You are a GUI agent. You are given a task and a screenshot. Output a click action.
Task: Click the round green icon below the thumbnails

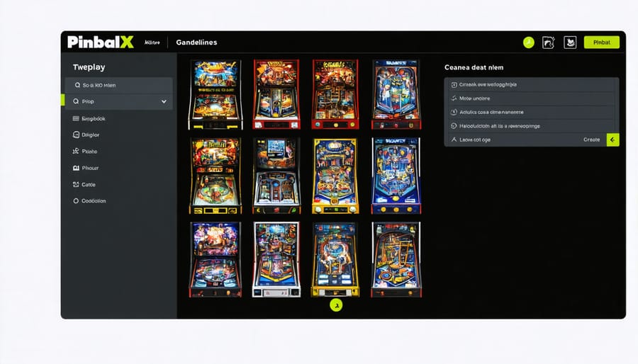tap(336, 305)
